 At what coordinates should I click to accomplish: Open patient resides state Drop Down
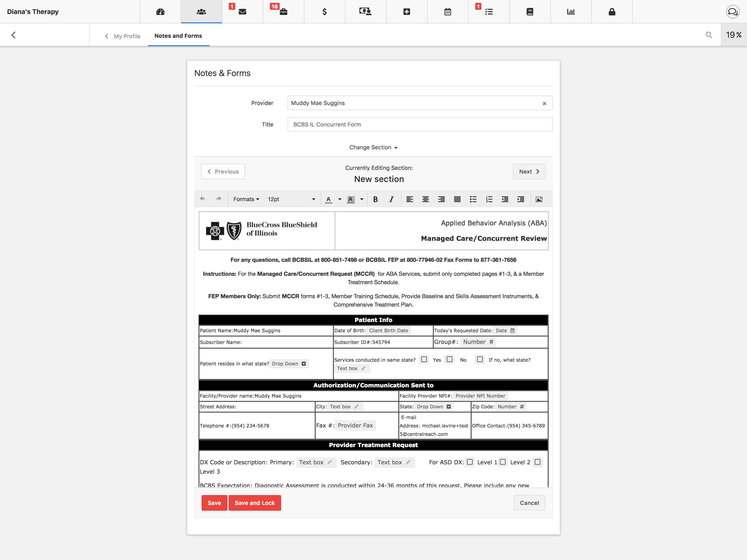click(x=289, y=364)
